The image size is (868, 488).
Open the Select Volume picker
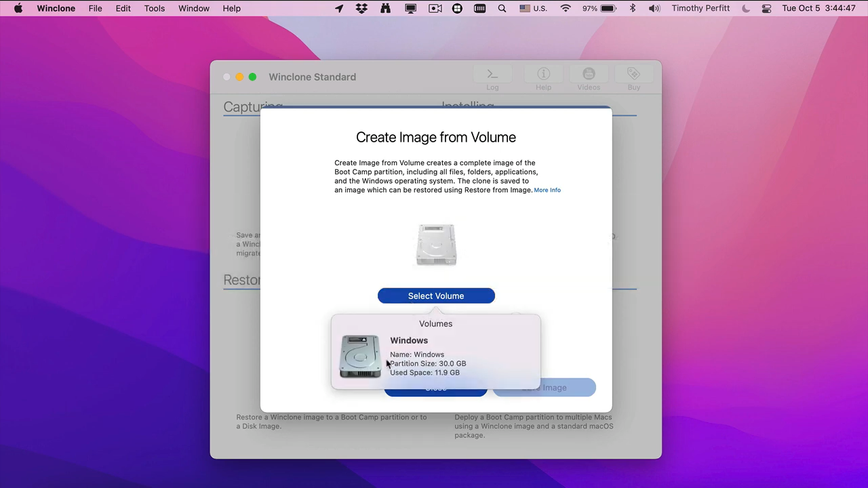click(x=436, y=296)
